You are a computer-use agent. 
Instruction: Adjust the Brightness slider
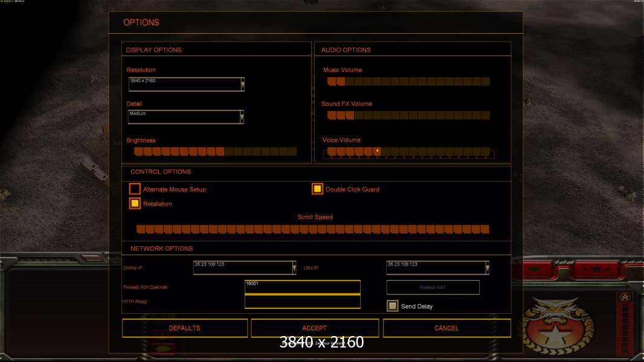tap(215, 151)
